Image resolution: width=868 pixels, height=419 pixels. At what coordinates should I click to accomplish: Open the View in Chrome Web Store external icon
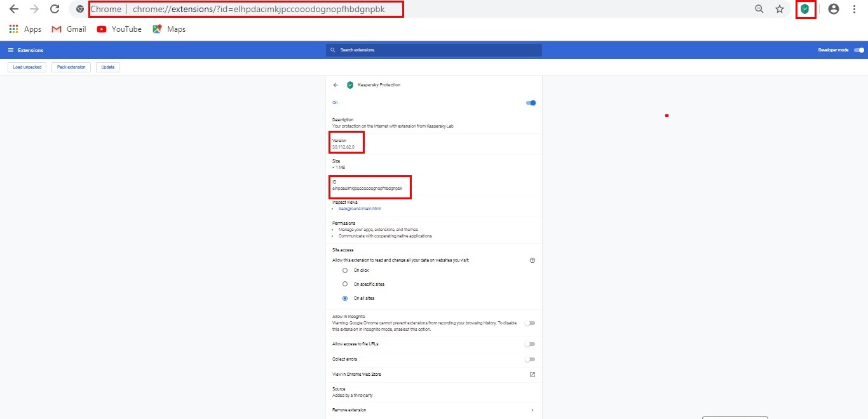(532, 375)
